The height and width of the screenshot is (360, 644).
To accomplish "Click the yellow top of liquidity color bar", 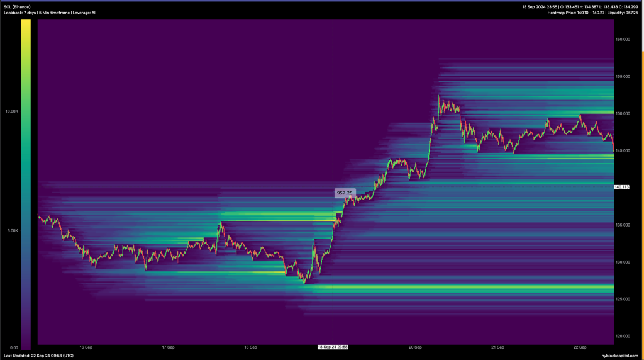I will point(26,25).
